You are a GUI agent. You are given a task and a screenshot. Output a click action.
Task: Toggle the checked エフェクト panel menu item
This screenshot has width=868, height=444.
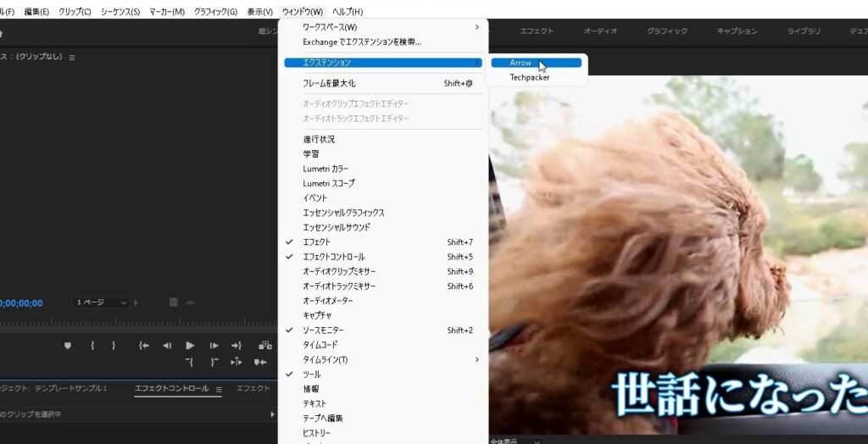click(317, 242)
